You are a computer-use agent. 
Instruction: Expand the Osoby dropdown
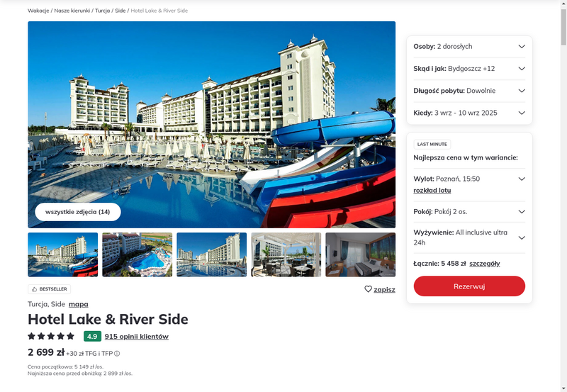coord(469,46)
